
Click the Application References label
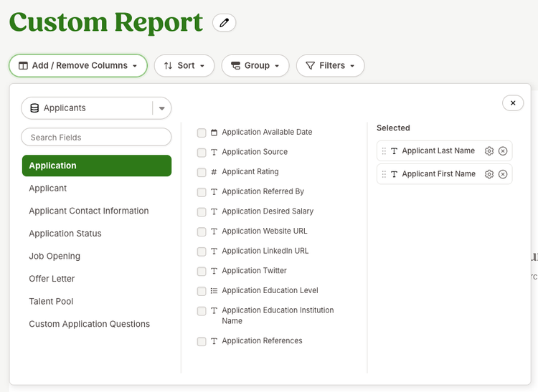coord(262,340)
